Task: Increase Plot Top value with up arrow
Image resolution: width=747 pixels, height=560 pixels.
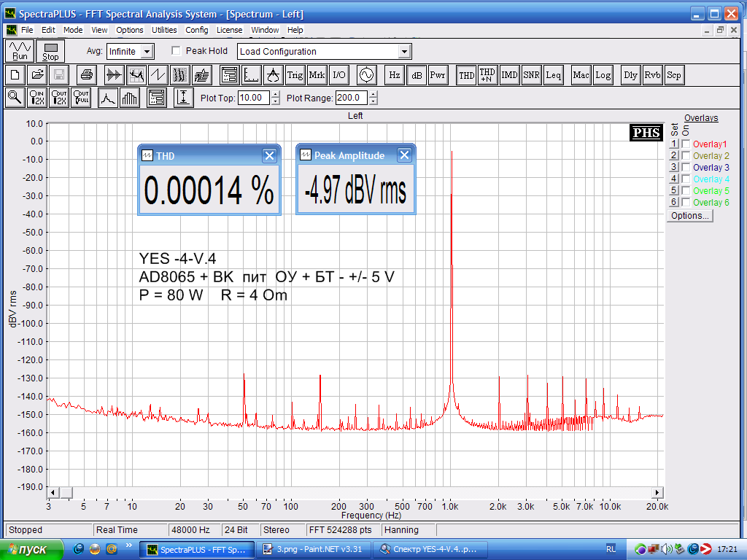Action: click(x=275, y=94)
